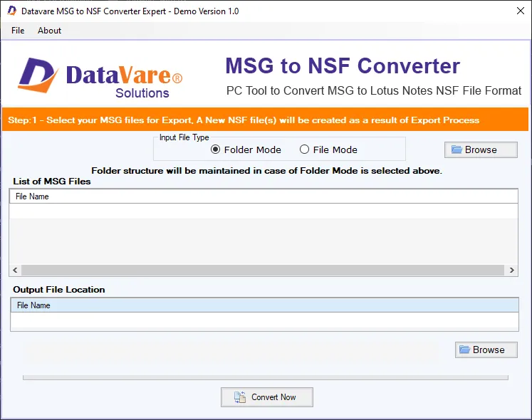This screenshot has width=532, height=420.
Task: Click File Name column header in MSG files list
Action: coord(264,196)
